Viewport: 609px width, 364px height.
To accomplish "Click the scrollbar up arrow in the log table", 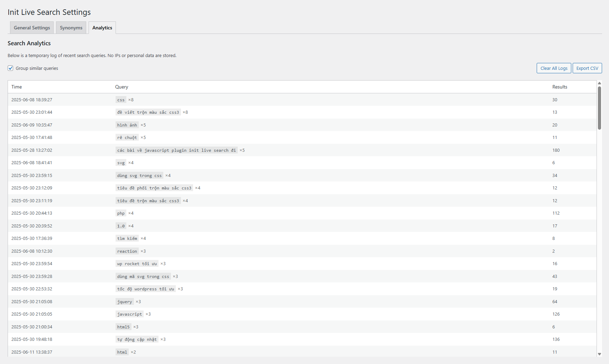I will (x=599, y=83).
